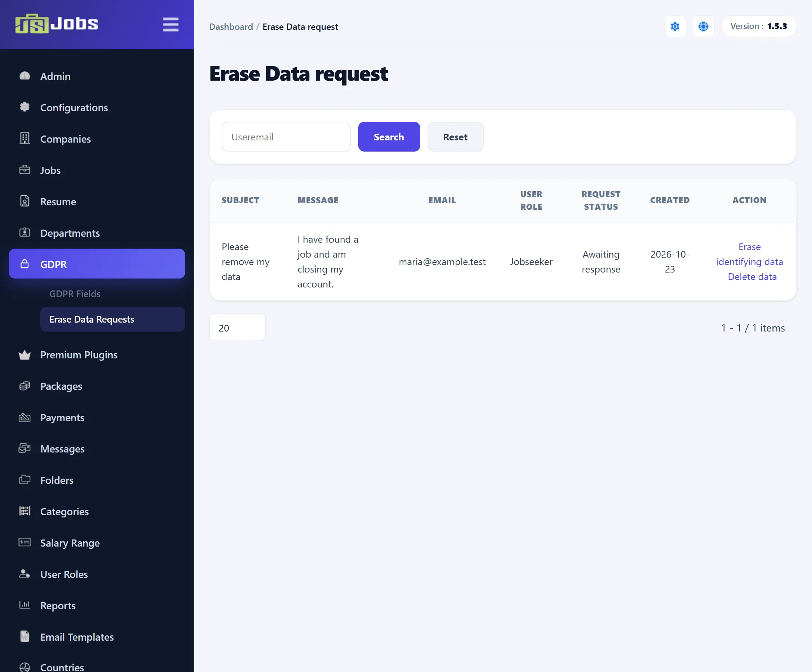Click the 1 - 1 / 1 items text
The image size is (812, 672).
coord(752,328)
